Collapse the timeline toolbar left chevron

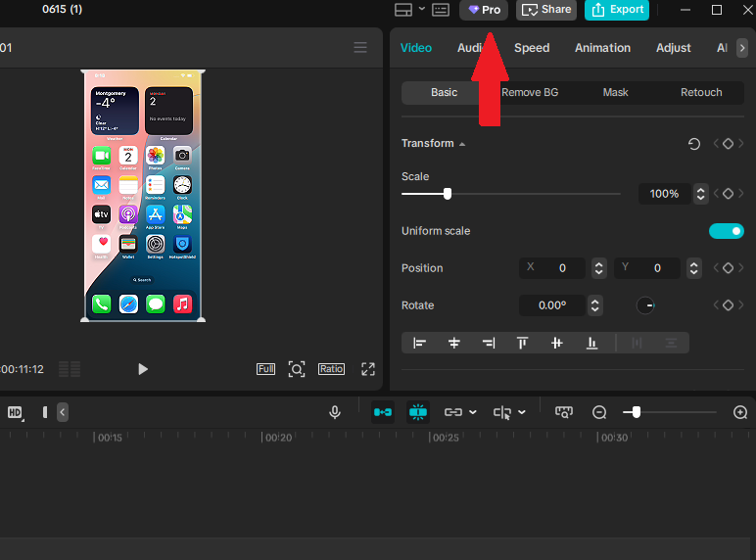pyautogui.click(x=63, y=412)
